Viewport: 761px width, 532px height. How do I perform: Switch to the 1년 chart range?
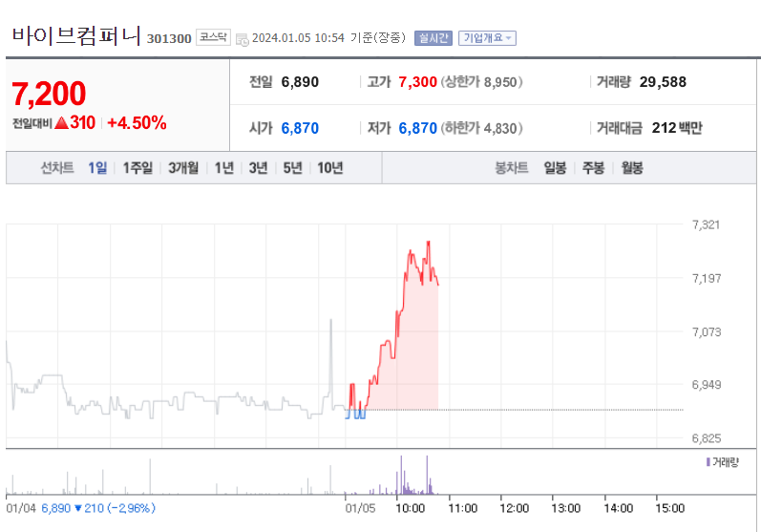point(224,168)
